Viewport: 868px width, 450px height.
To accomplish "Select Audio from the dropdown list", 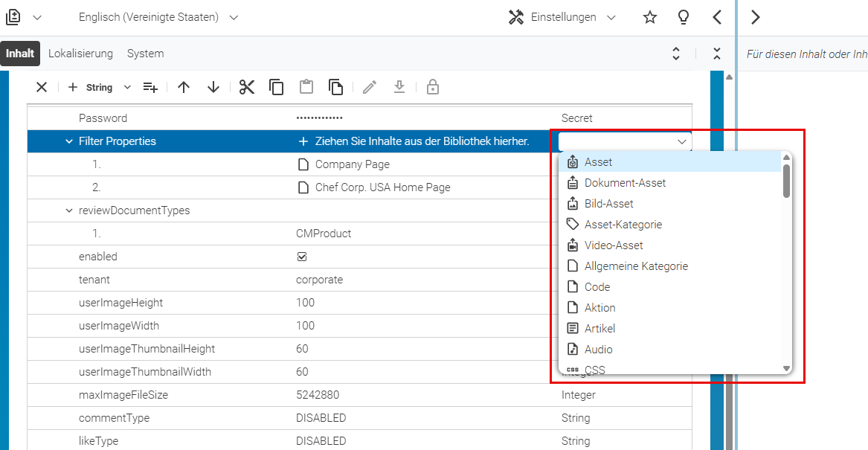I will (x=670, y=350).
